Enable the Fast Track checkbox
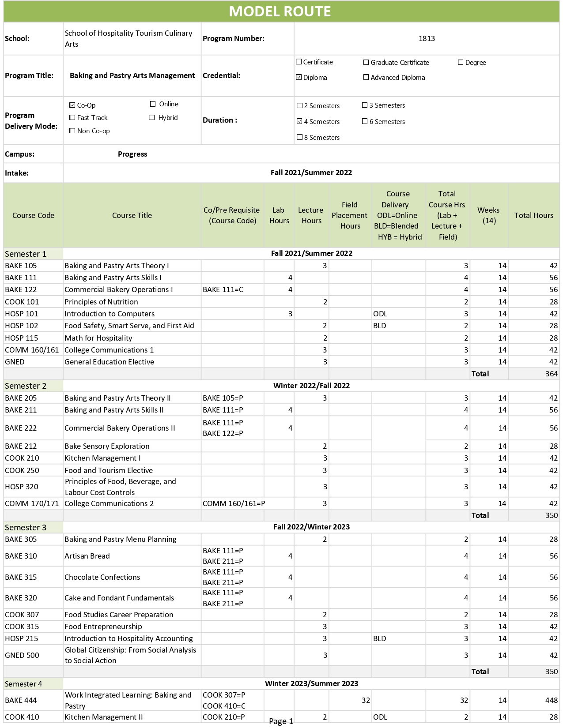This screenshot has width=563, height=728. [x=72, y=117]
